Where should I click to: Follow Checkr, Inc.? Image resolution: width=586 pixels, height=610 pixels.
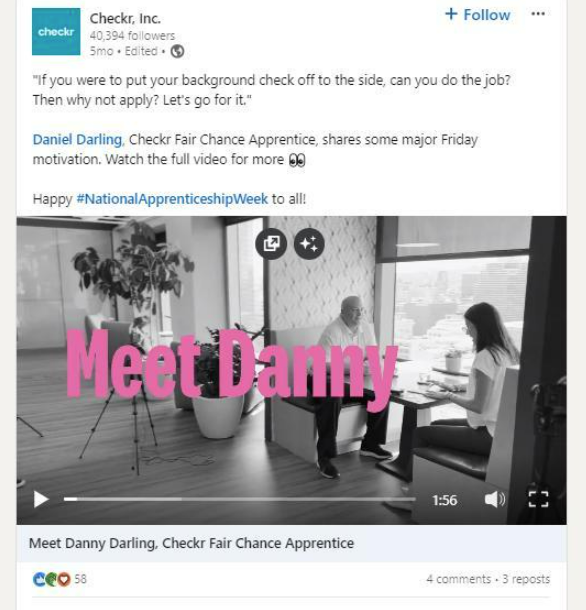tap(477, 15)
